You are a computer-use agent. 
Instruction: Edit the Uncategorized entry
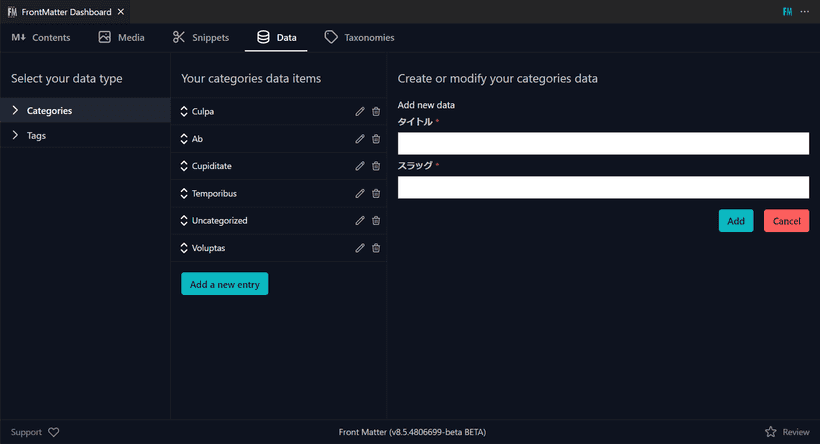coord(360,220)
